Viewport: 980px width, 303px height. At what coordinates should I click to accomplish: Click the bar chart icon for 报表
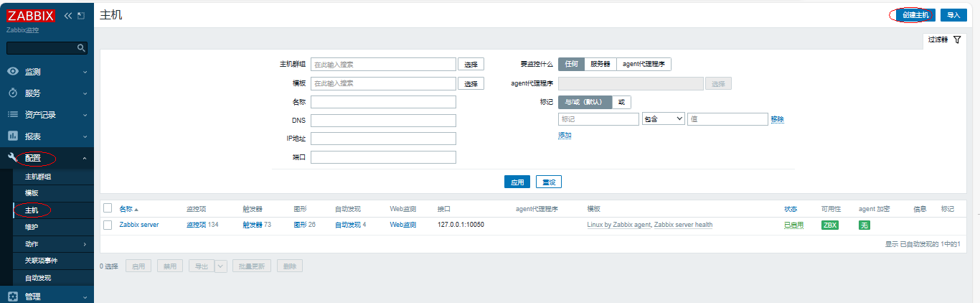click(13, 136)
